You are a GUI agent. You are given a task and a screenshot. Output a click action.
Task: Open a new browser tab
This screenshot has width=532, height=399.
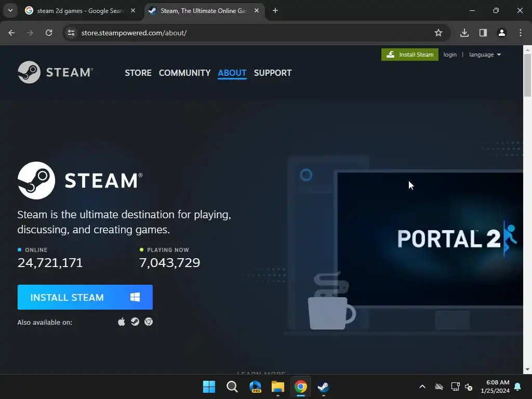(x=275, y=10)
